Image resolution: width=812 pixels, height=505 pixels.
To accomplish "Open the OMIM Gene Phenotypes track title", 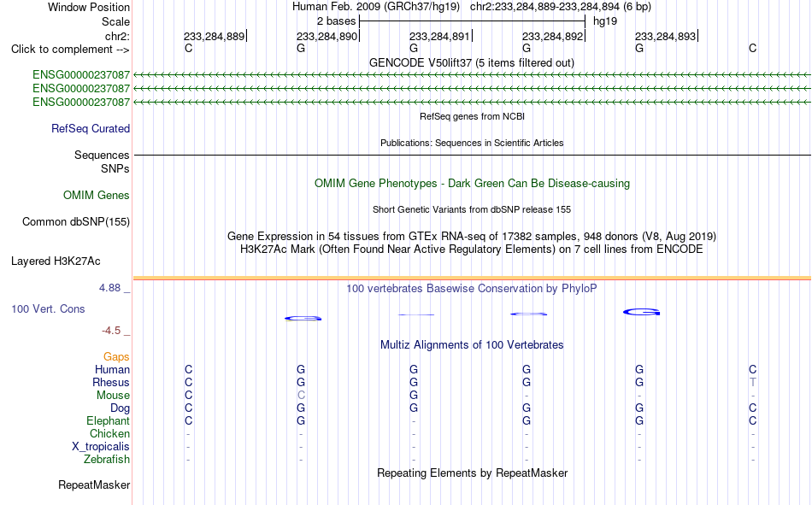I will (472, 184).
